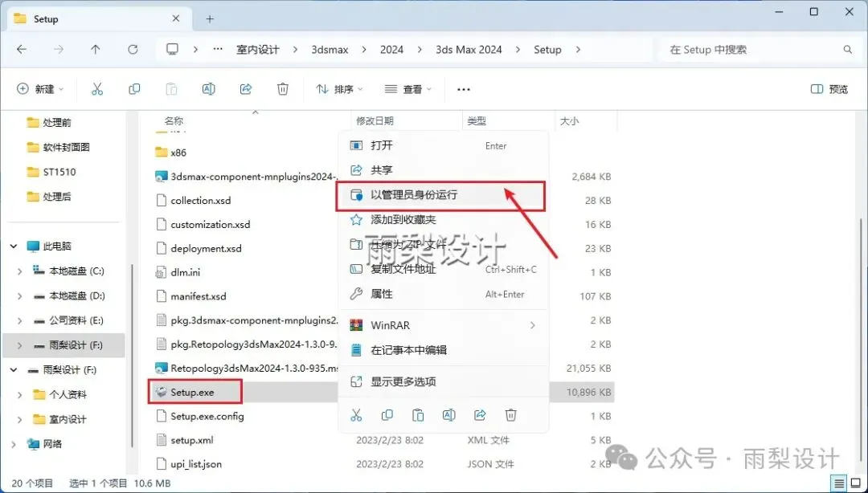This screenshot has height=493, width=868.
Task: Expand Local Disk (D:) in sidebar
Action: [20, 296]
